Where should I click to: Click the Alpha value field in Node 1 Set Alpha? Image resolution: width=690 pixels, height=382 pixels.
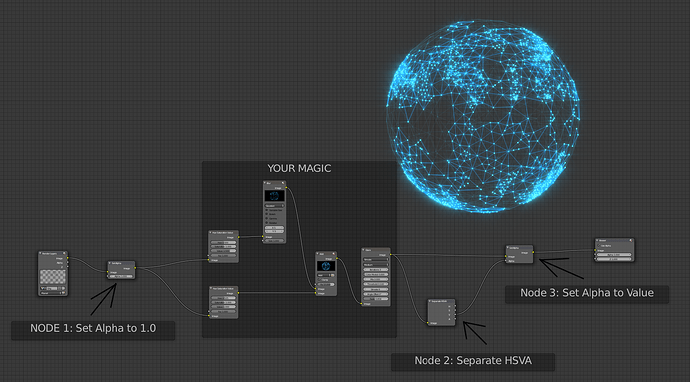coord(121,276)
